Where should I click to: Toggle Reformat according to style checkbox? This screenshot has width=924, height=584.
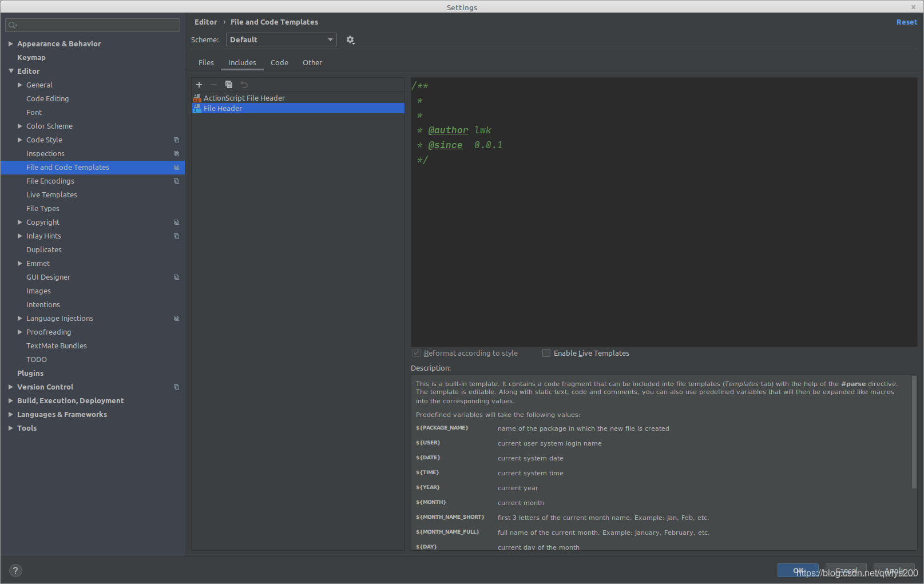(417, 353)
